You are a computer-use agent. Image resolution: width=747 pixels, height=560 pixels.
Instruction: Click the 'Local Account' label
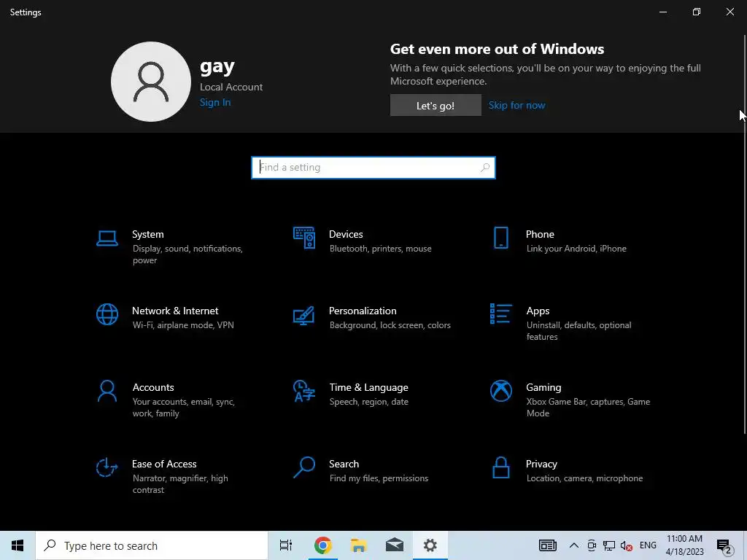[x=231, y=87]
